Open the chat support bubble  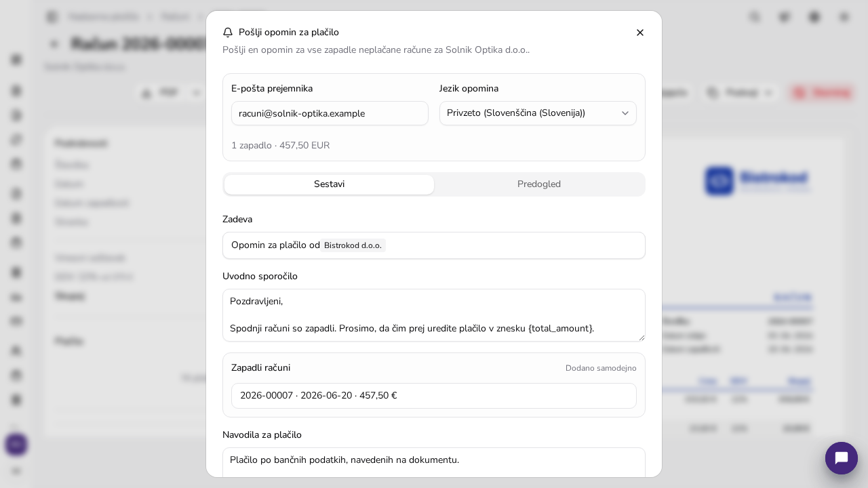pos(842,458)
